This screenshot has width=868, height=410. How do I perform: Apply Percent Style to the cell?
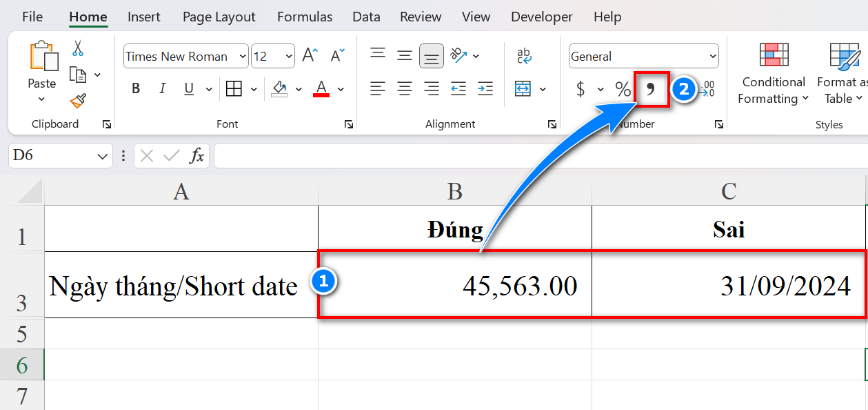point(623,89)
